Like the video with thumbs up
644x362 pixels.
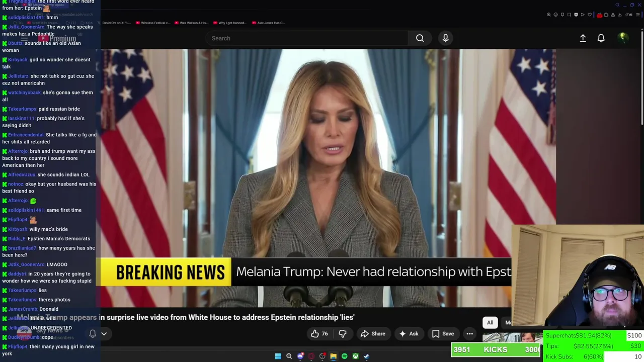coord(319,334)
